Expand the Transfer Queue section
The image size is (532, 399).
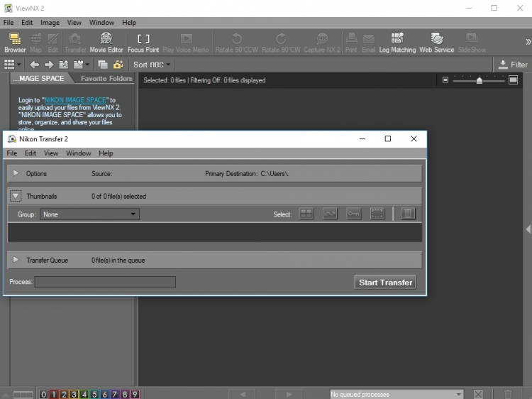click(x=16, y=260)
